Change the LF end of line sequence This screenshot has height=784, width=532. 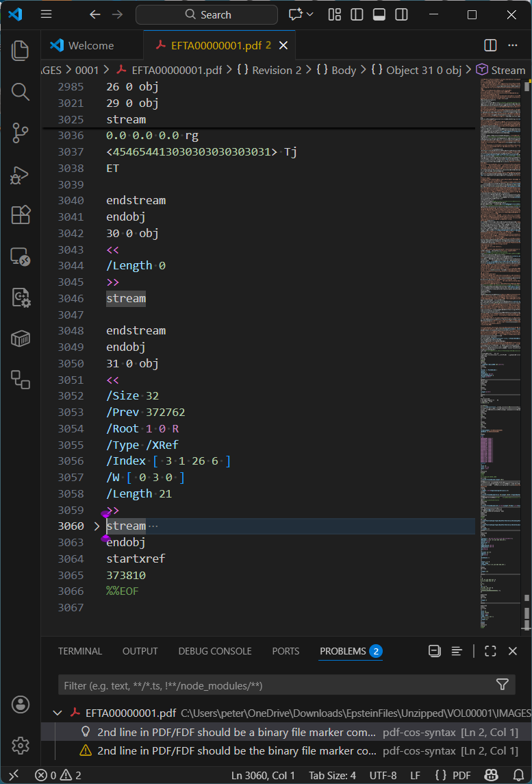[x=415, y=776]
